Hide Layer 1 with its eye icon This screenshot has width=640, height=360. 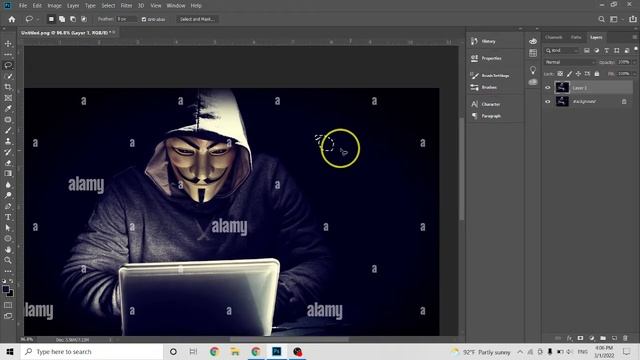[548, 87]
